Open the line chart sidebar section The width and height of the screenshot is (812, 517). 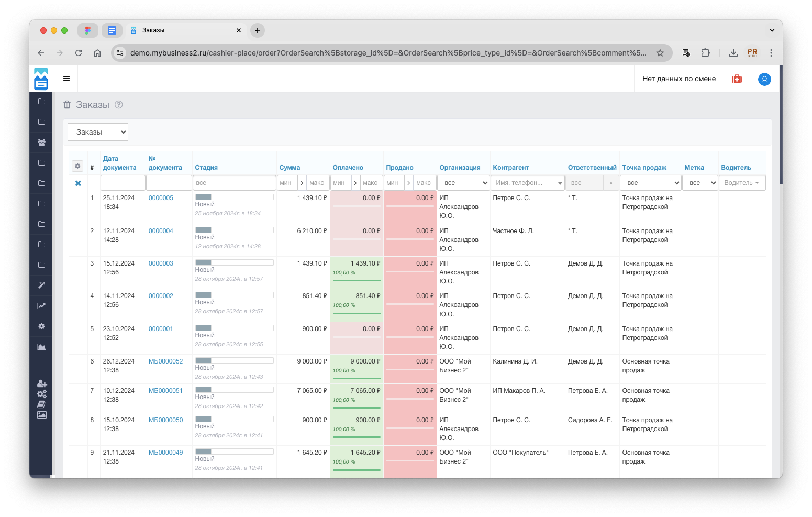(x=41, y=306)
